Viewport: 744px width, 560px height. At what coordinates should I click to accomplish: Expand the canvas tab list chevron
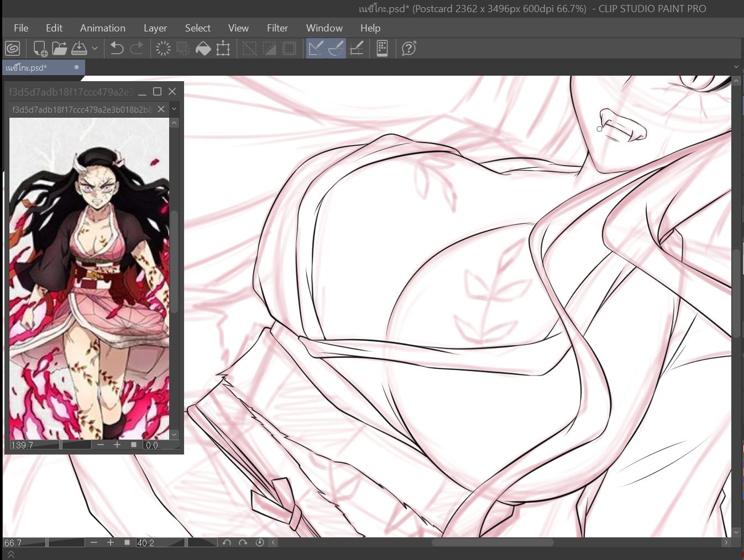tap(736, 67)
